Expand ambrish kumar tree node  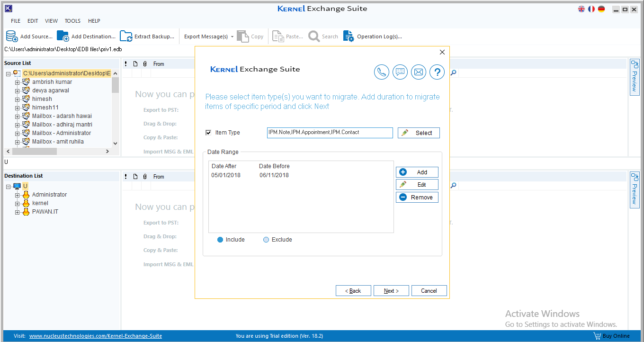(x=18, y=82)
